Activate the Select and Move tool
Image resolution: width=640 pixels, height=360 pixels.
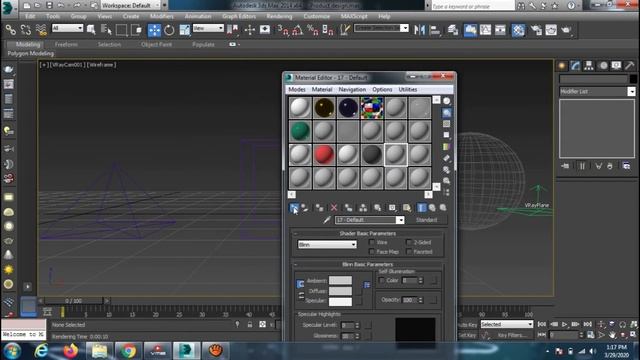(154, 30)
